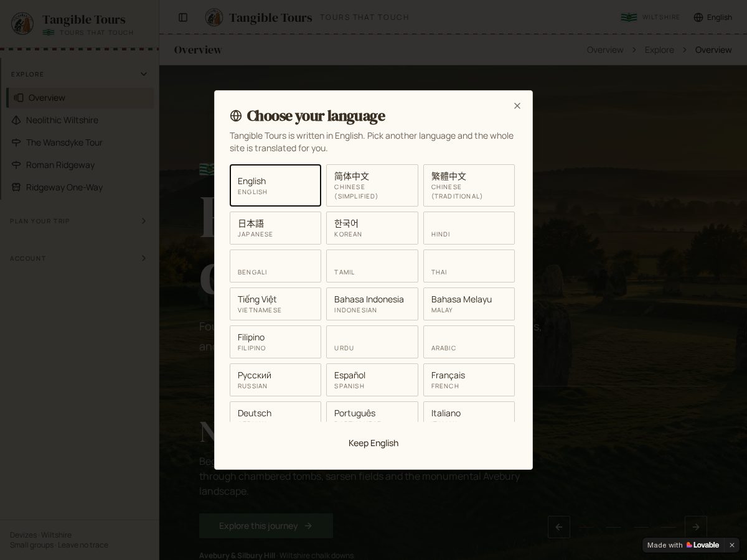Click Keep English button

click(374, 443)
